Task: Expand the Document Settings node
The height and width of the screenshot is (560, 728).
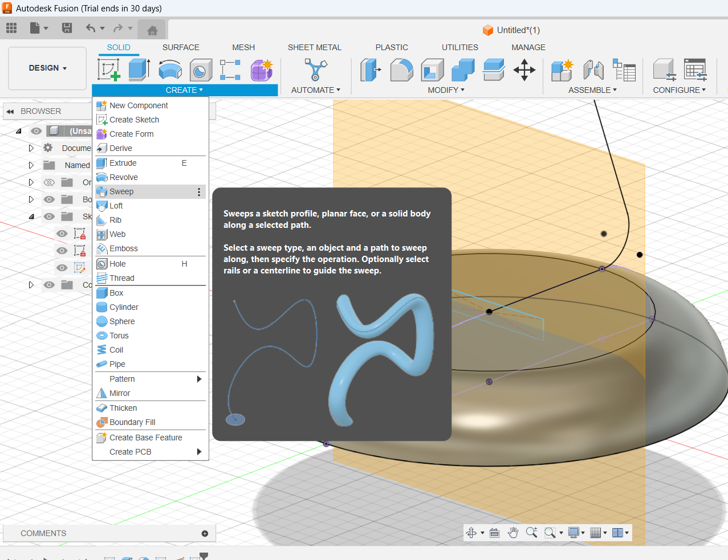Action: [x=31, y=148]
